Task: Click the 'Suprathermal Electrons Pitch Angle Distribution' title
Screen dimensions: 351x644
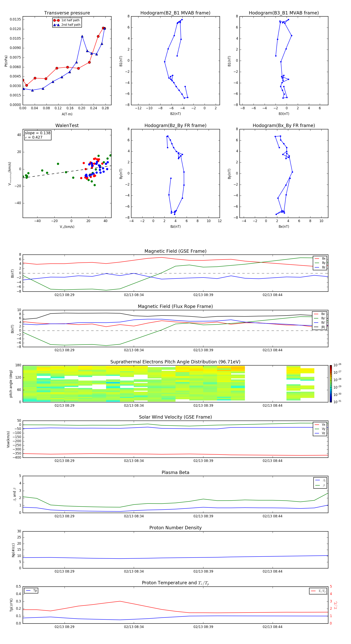Action: [175, 362]
